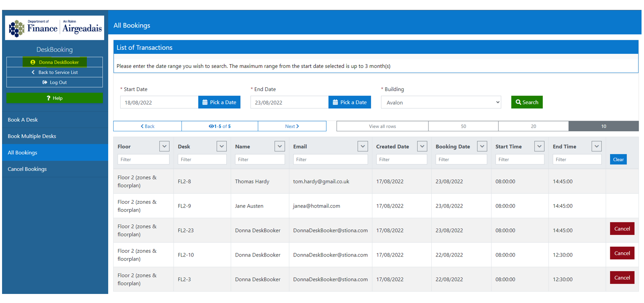Click tom.hardy@gmail.co.uk email cell

(x=330, y=181)
